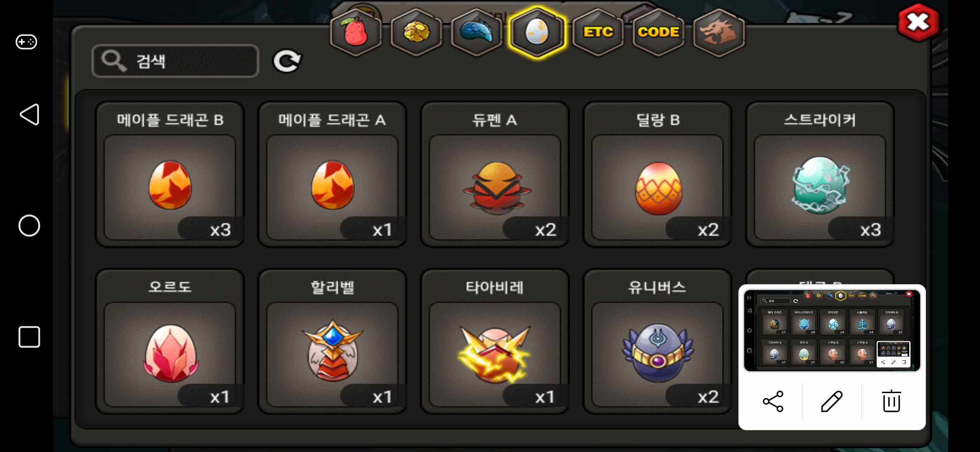Choose the 오르도 pink egg
Viewport: 980px width, 452px height.
[170, 342]
